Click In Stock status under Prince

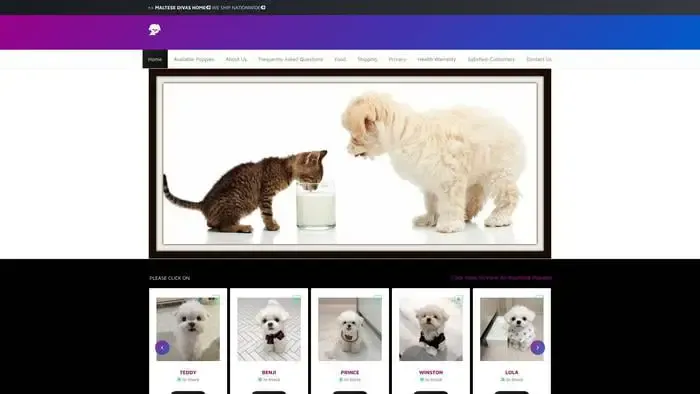click(x=350, y=380)
